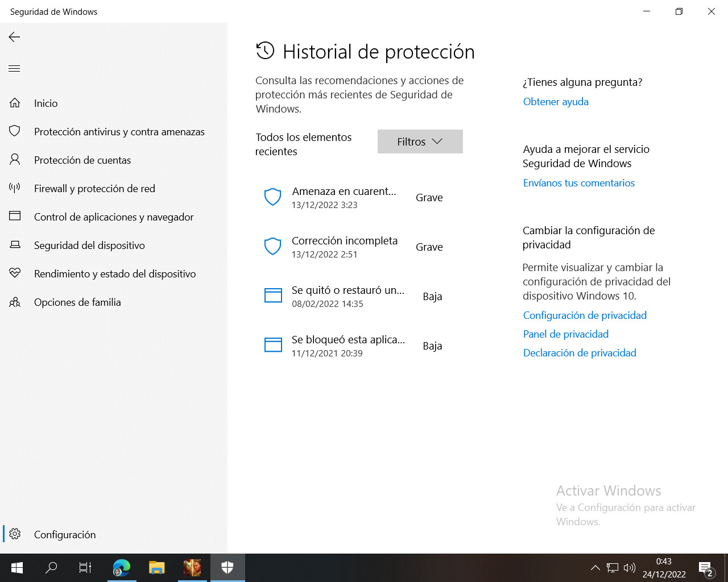Open the Filtros dropdown
Image resolution: width=728 pixels, height=582 pixels.
click(420, 142)
